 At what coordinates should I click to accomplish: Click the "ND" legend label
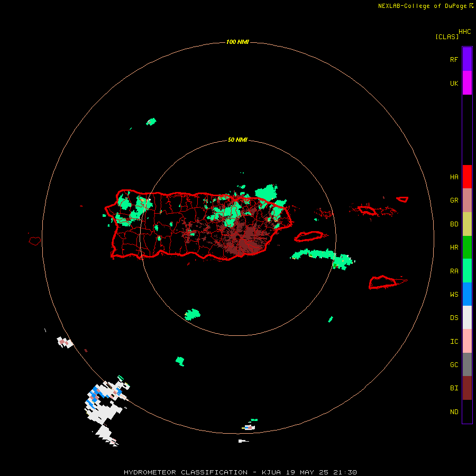click(454, 412)
